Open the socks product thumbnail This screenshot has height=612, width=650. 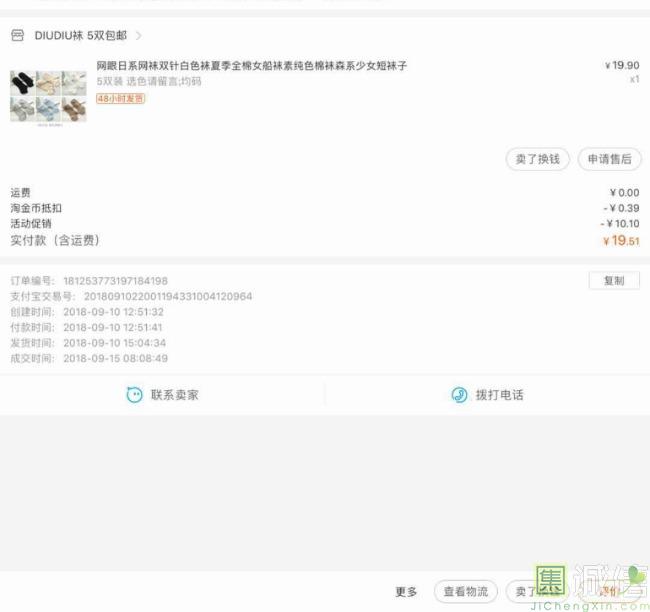(x=49, y=96)
